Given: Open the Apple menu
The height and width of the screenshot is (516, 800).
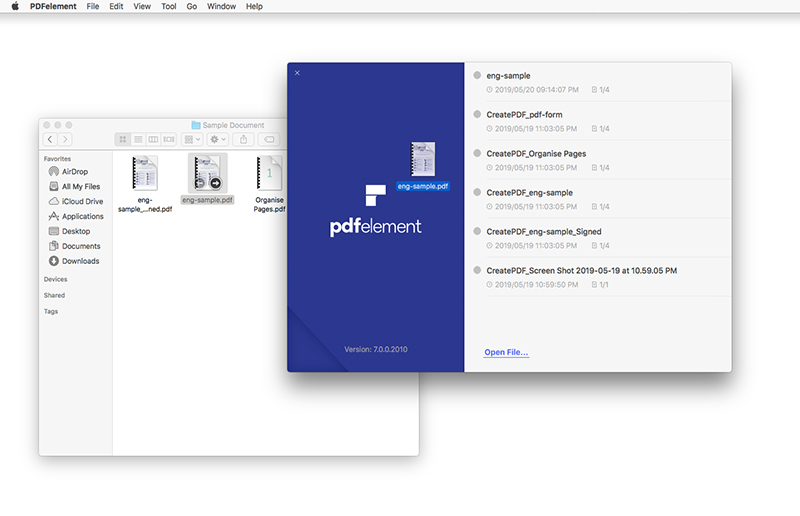Looking at the screenshot, I should pos(15,6).
